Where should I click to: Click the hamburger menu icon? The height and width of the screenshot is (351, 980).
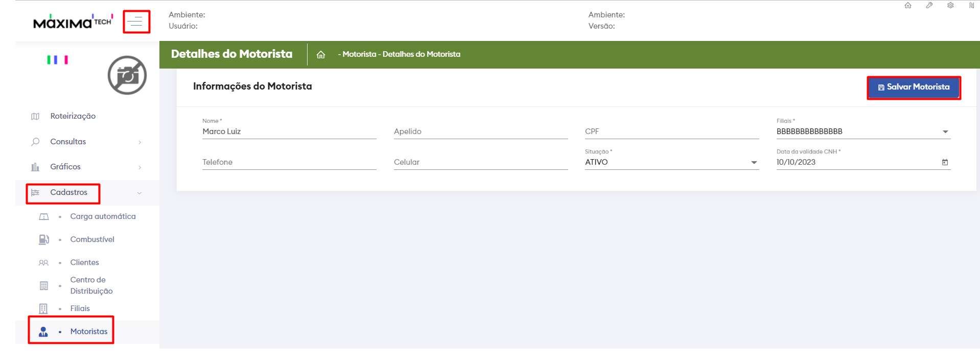tap(136, 22)
